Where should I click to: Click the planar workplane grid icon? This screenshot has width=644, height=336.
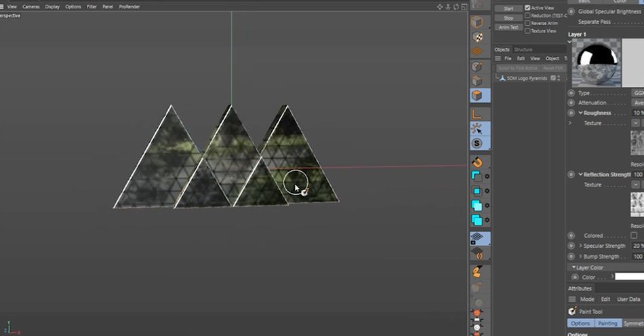[477, 253]
